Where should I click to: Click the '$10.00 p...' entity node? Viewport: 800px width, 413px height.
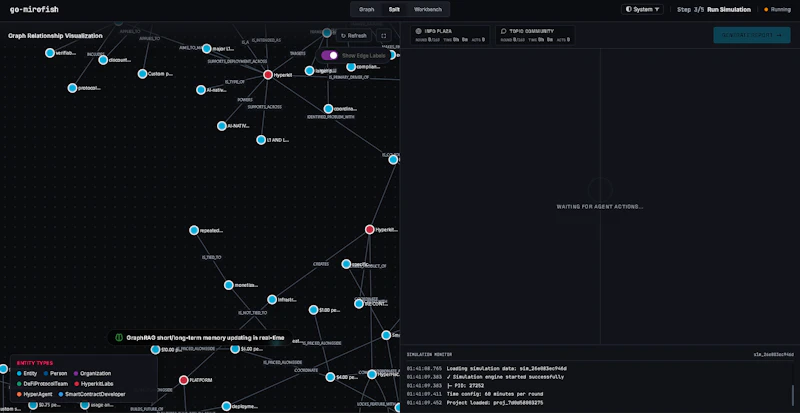[x=155, y=350]
